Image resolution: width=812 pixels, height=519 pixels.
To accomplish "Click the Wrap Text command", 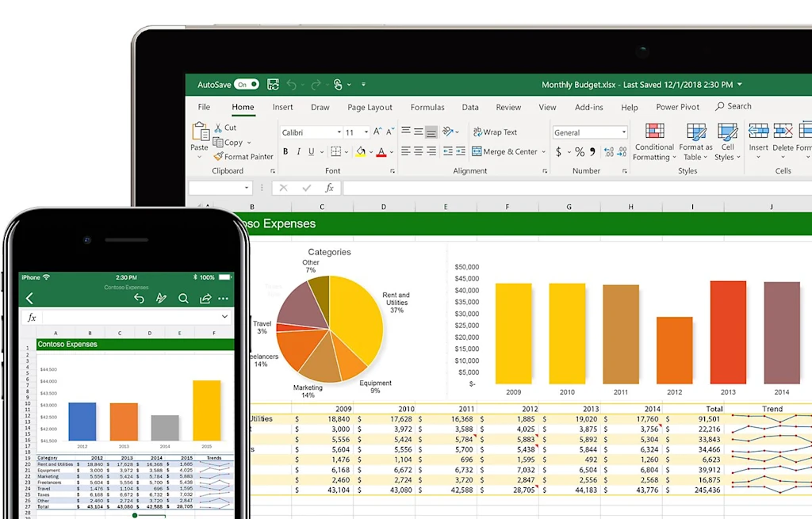I will pyautogui.click(x=496, y=132).
